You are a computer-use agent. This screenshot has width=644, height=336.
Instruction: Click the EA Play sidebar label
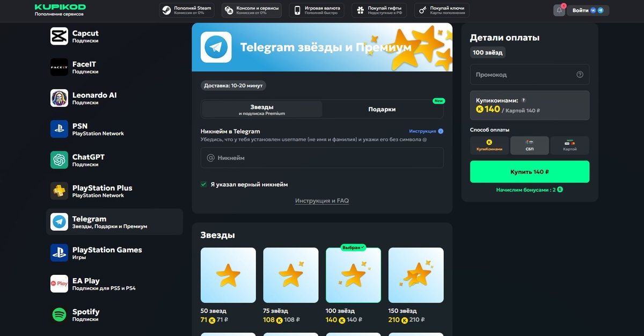pos(104,284)
